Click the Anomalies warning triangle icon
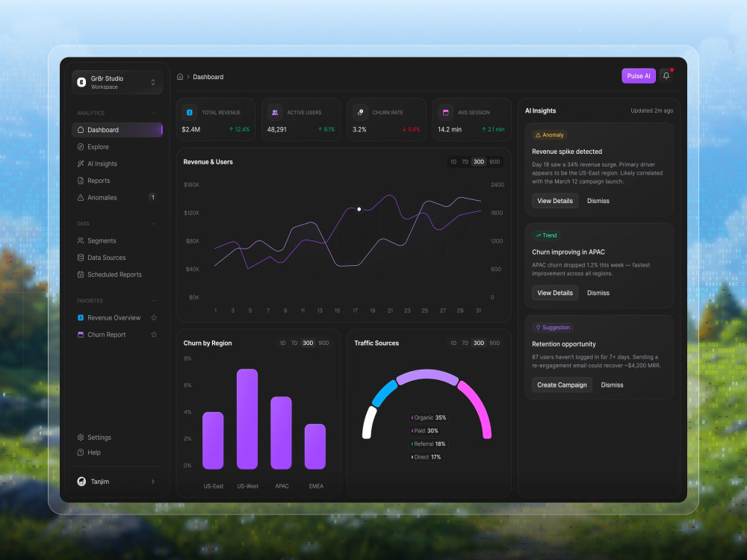The width and height of the screenshot is (747, 560). pyautogui.click(x=81, y=197)
